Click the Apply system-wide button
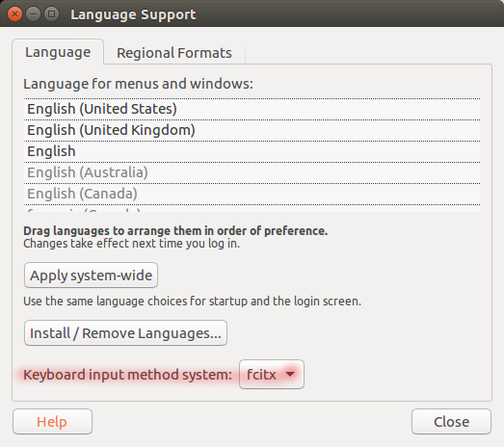The height and width of the screenshot is (447, 504). [91, 276]
